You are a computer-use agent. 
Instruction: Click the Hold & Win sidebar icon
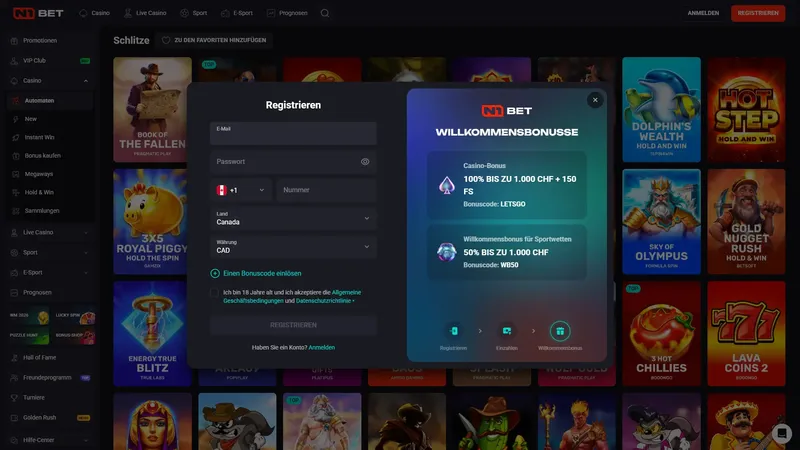point(16,192)
